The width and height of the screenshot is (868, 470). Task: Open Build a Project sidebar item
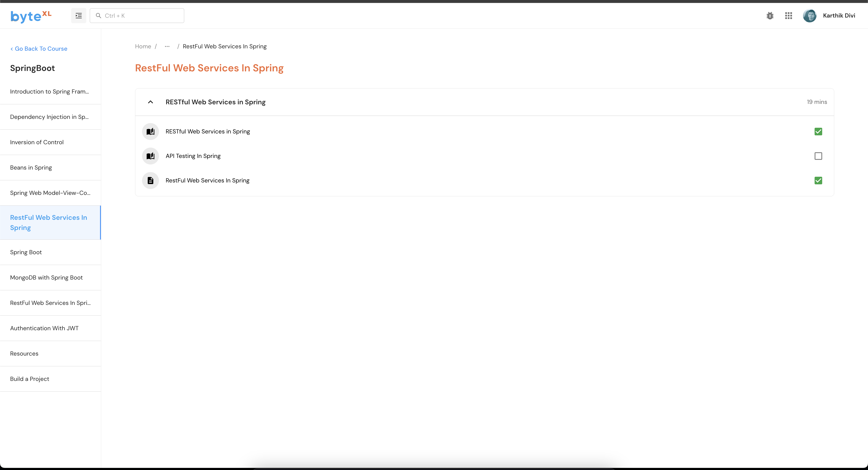click(30, 379)
